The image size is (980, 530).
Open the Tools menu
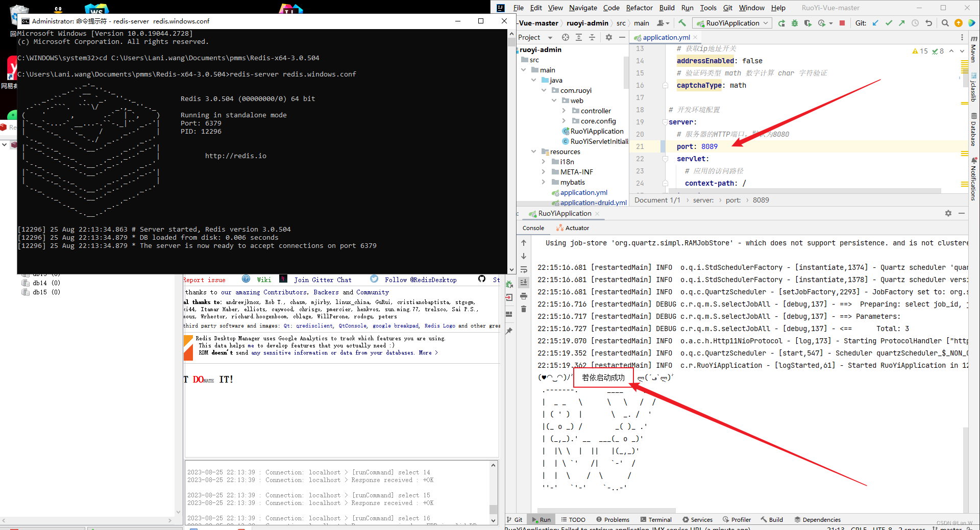coord(708,8)
